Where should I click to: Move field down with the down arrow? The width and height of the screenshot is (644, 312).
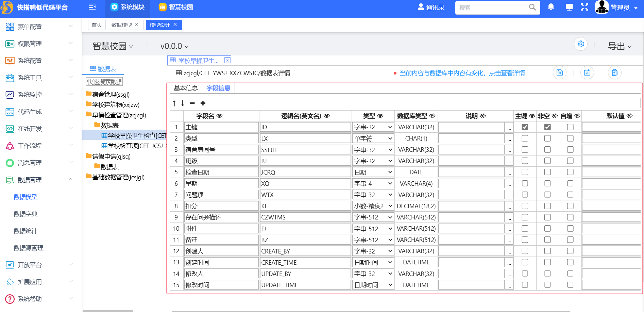point(183,103)
